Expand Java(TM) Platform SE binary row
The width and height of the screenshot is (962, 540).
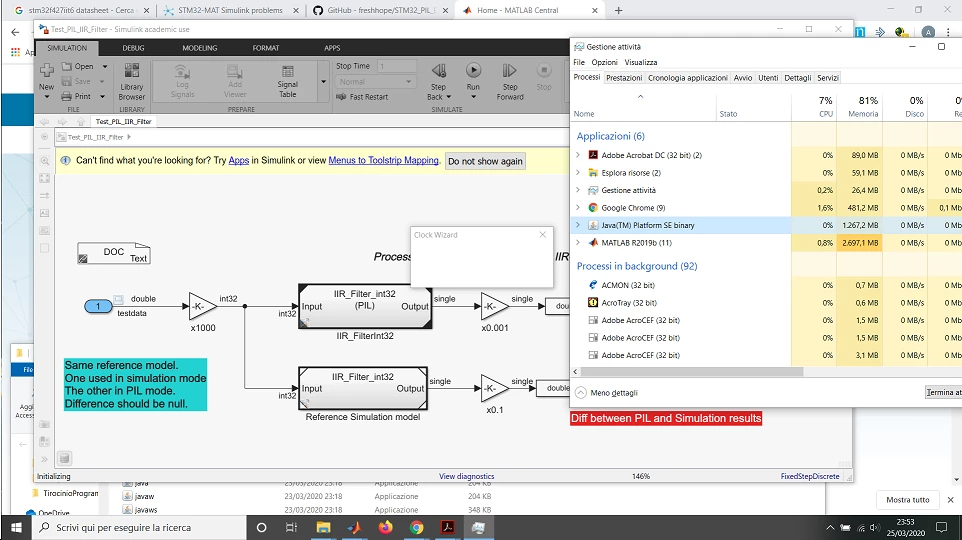[x=578, y=225]
